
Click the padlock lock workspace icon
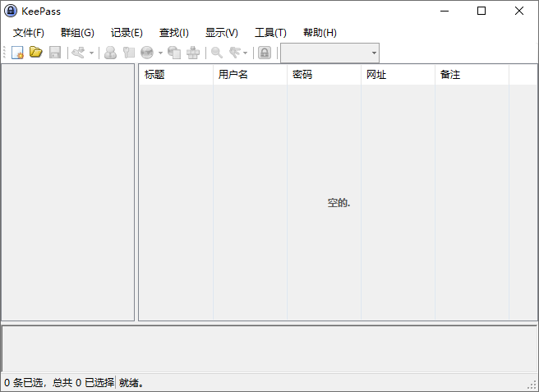click(x=265, y=53)
